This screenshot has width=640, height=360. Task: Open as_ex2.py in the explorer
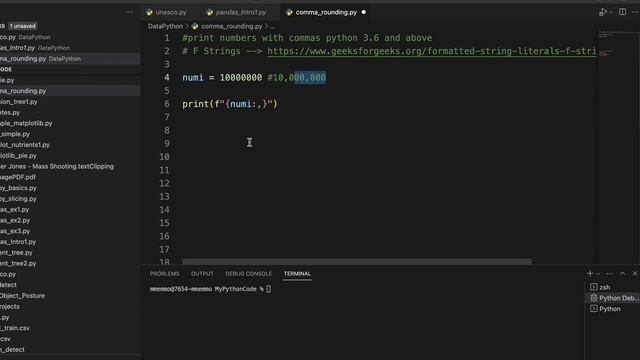point(15,220)
